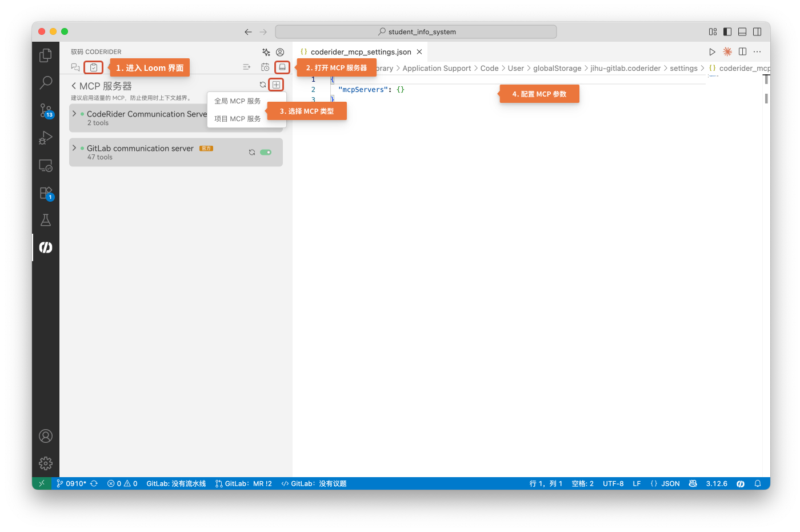800x532 pixels.
Task: Click the globalStorage breadcrumb
Action: click(x=557, y=69)
